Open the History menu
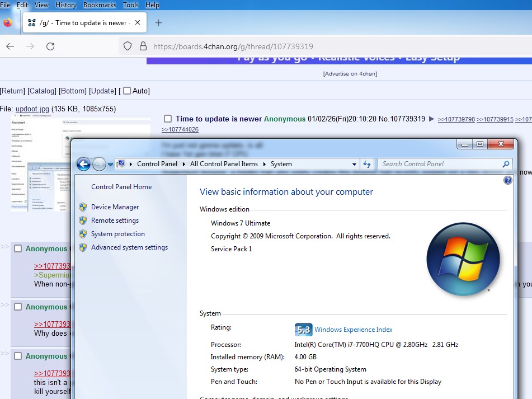The width and height of the screenshot is (532, 399). (66, 5)
